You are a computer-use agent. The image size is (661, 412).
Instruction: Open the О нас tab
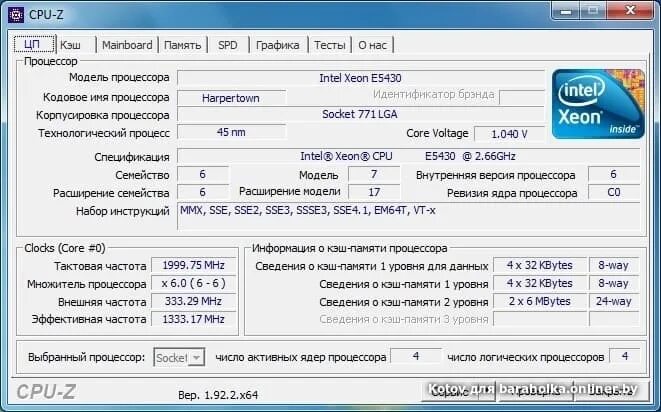[372, 45]
